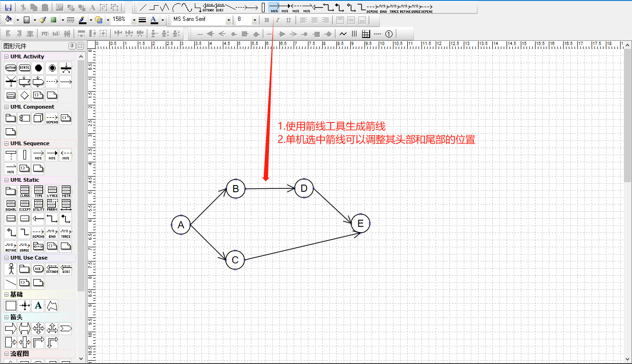Open the font size dropdown

coord(255,20)
